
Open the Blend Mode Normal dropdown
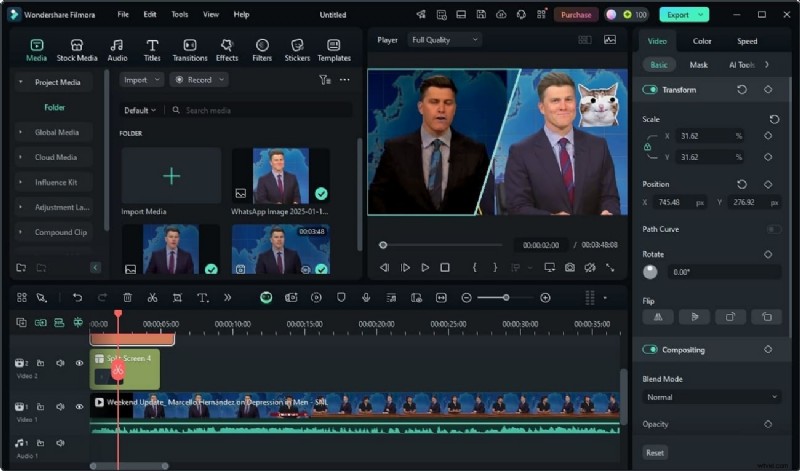[711, 397]
